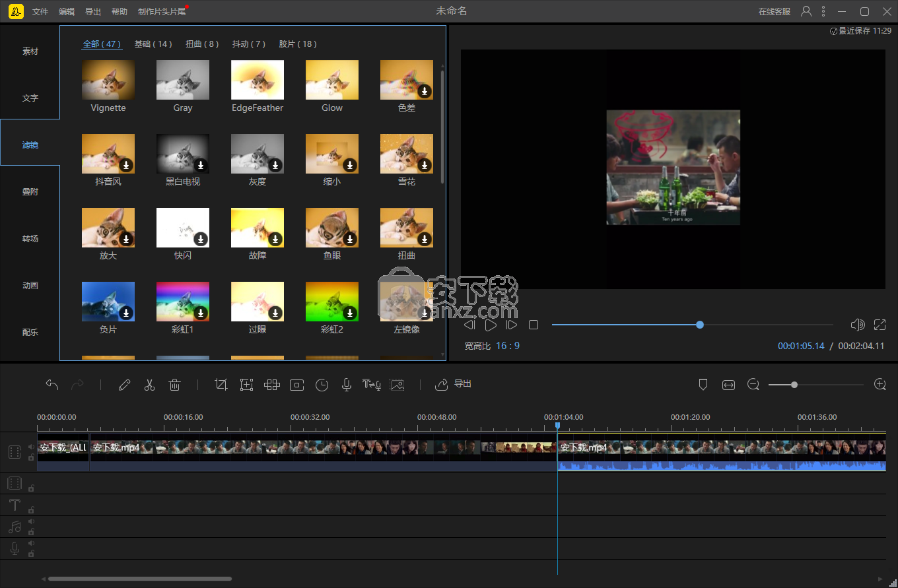The width and height of the screenshot is (898, 588).
Task: Zoom in the timeline
Action: pyautogui.click(x=880, y=384)
